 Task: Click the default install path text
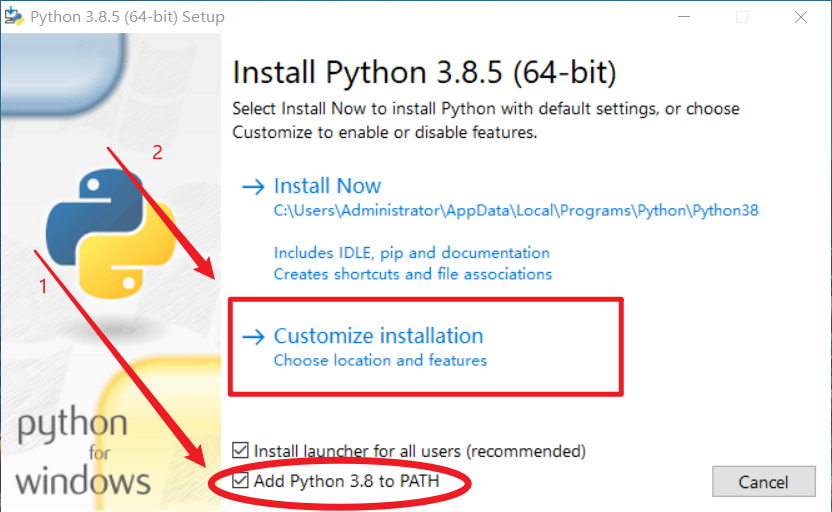click(x=516, y=211)
